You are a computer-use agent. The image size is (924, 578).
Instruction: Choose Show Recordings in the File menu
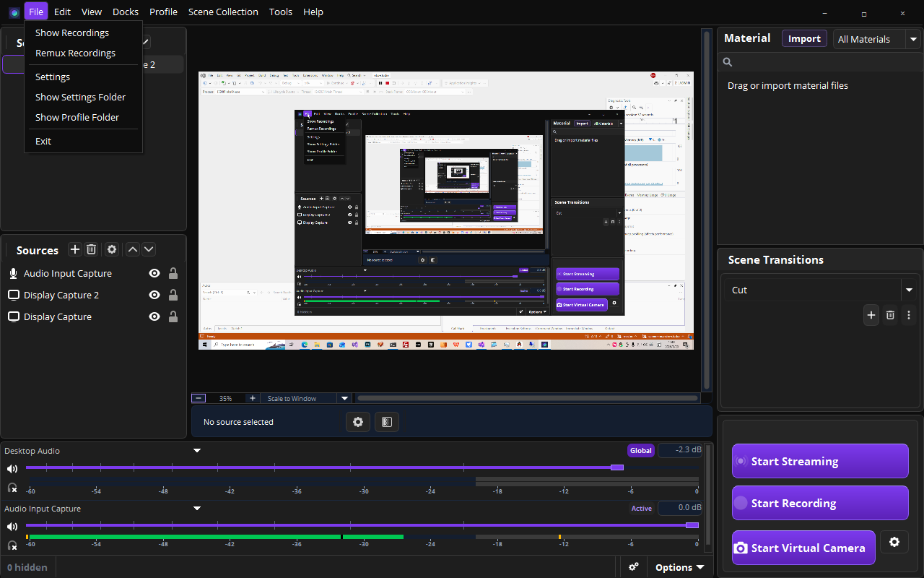tap(72, 33)
